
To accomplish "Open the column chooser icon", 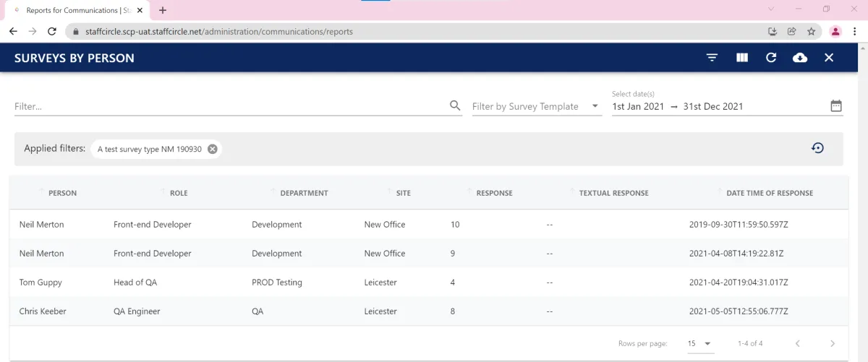I will (742, 58).
